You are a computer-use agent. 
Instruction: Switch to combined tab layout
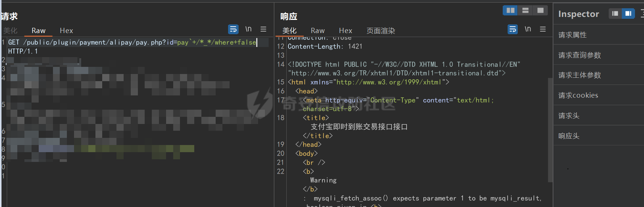(540, 11)
